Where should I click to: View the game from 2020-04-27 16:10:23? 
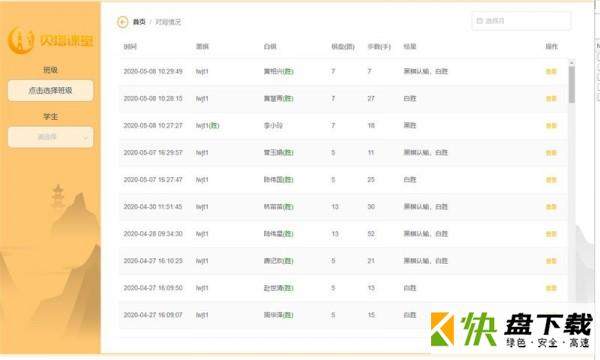551,261
